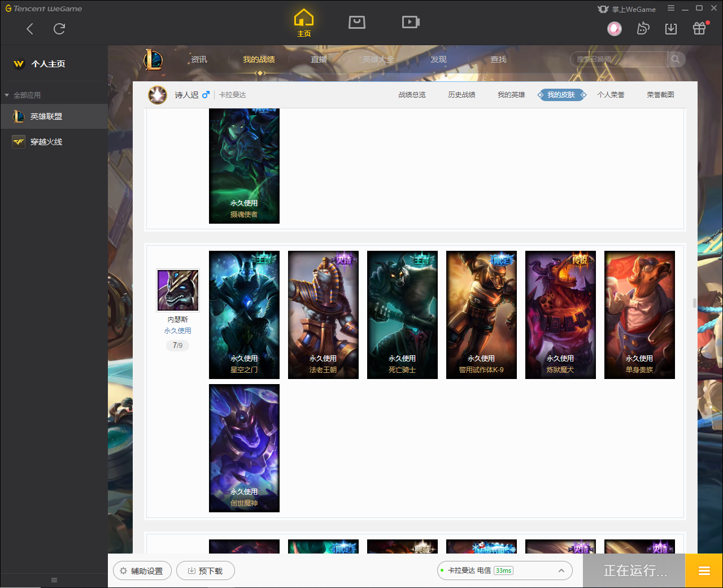Switch to 个人荣誉 sub-tab
Viewport: 723px width, 588px height.
coord(611,95)
